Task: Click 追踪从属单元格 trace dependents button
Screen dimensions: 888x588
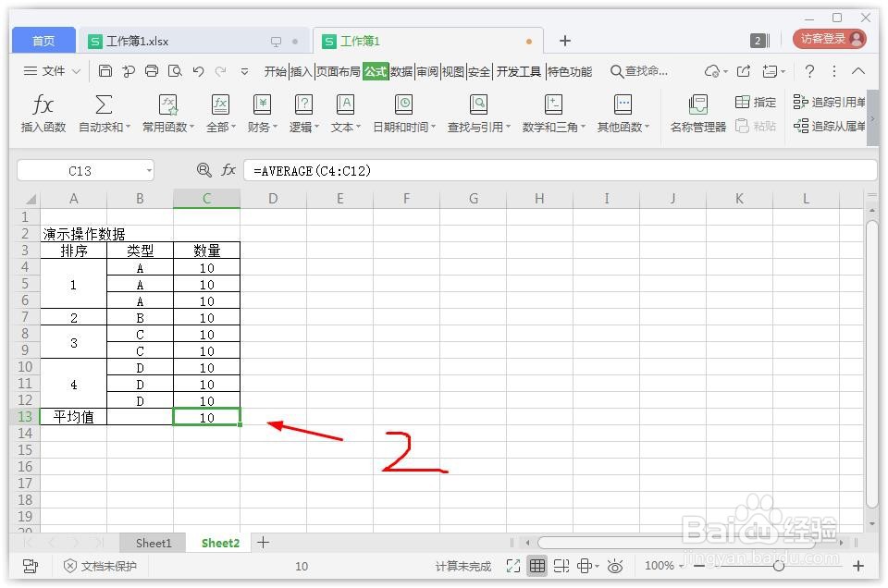Action: tap(830, 126)
